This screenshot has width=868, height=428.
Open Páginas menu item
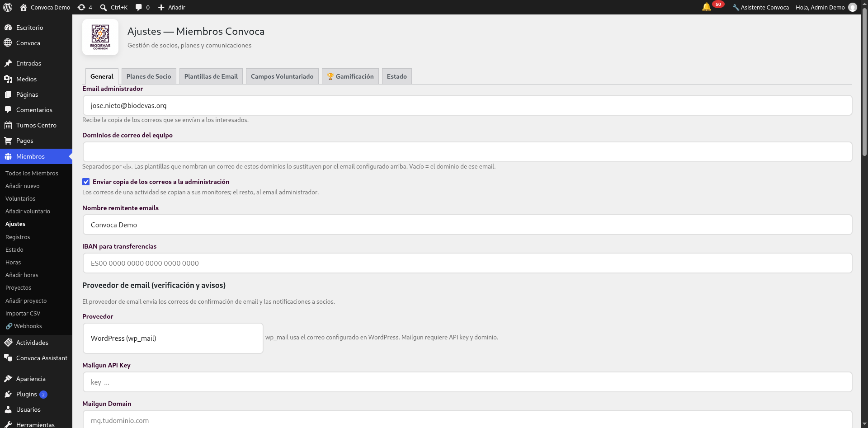tap(36, 94)
